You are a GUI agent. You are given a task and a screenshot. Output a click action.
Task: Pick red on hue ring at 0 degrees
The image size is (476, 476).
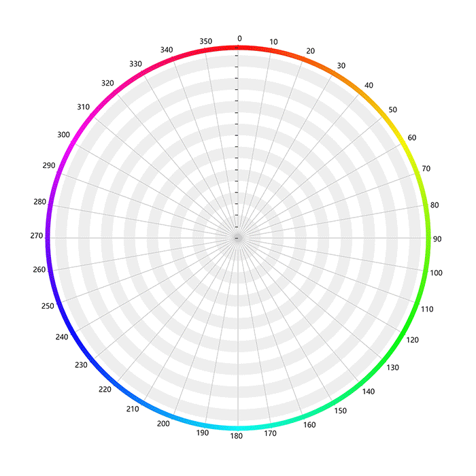point(238,48)
